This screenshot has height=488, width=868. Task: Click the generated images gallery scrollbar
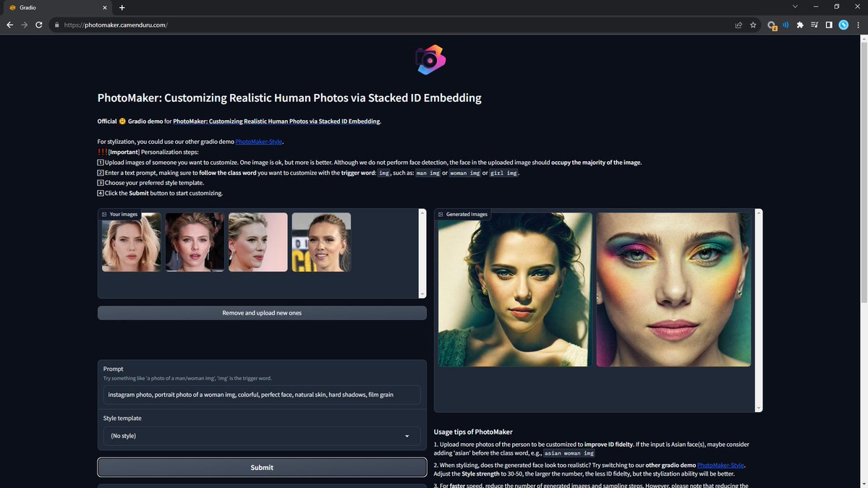[x=759, y=311]
